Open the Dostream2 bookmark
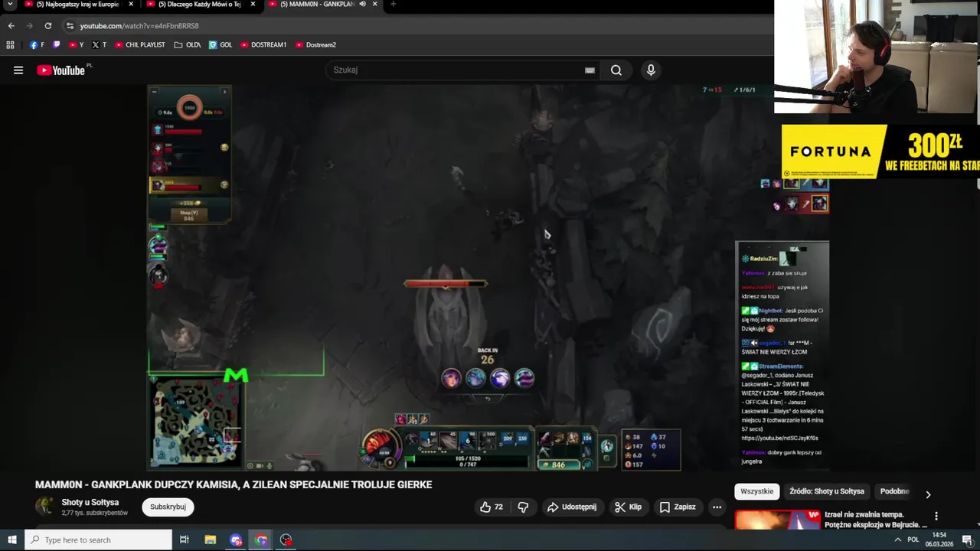This screenshot has width=980, height=551. click(315, 45)
